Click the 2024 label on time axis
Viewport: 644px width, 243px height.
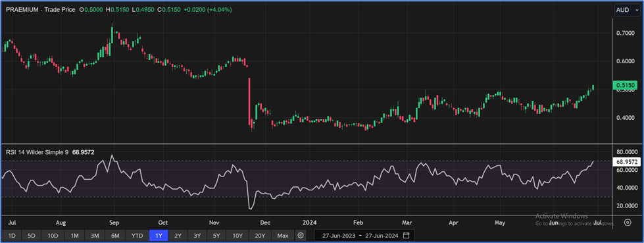[x=309, y=223]
